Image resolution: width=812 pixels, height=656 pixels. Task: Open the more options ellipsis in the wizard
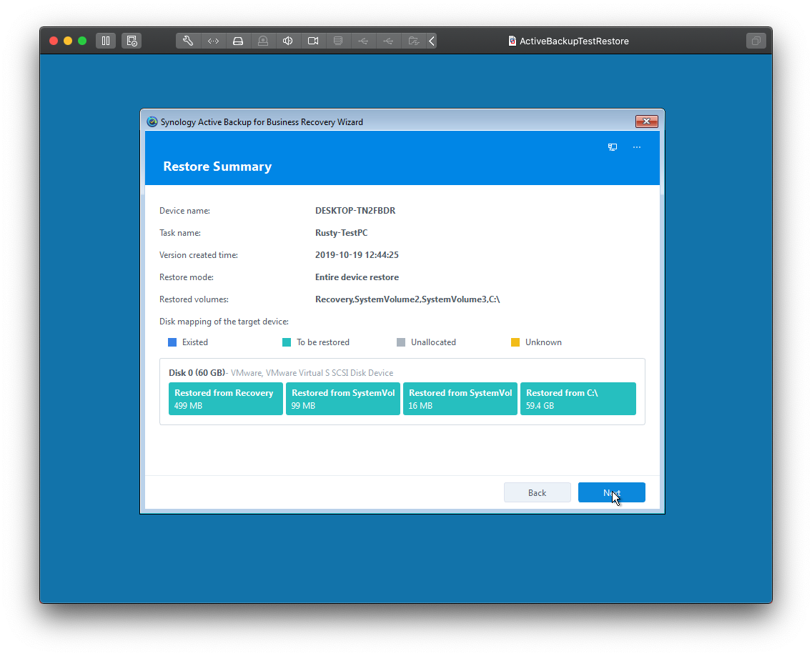(637, 147)
